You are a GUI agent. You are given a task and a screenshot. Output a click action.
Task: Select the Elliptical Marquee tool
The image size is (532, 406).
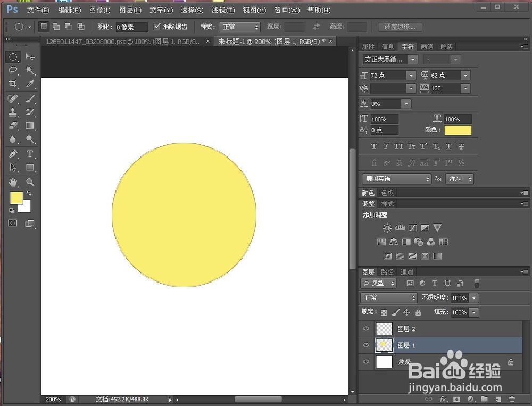click(x=13, y=56)
